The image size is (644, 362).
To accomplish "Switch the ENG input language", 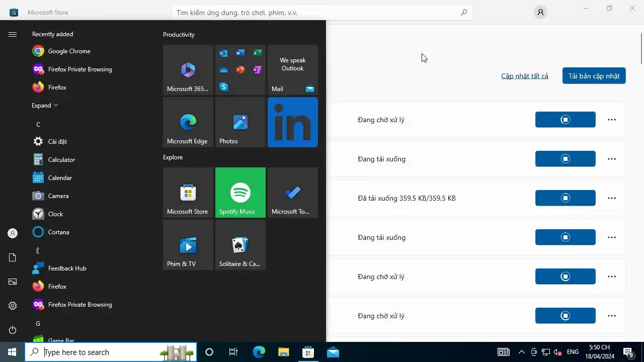I will (573, 352).
